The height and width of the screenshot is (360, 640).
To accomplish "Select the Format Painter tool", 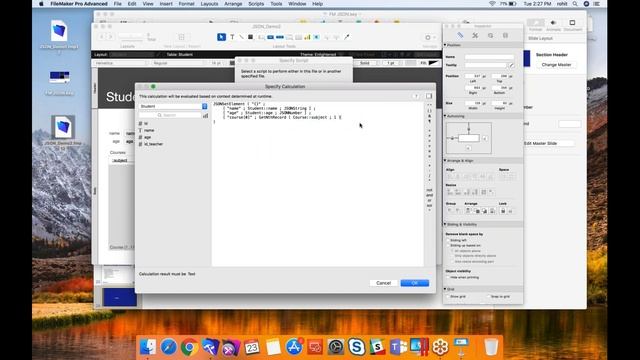I will [x=347, y=37].
